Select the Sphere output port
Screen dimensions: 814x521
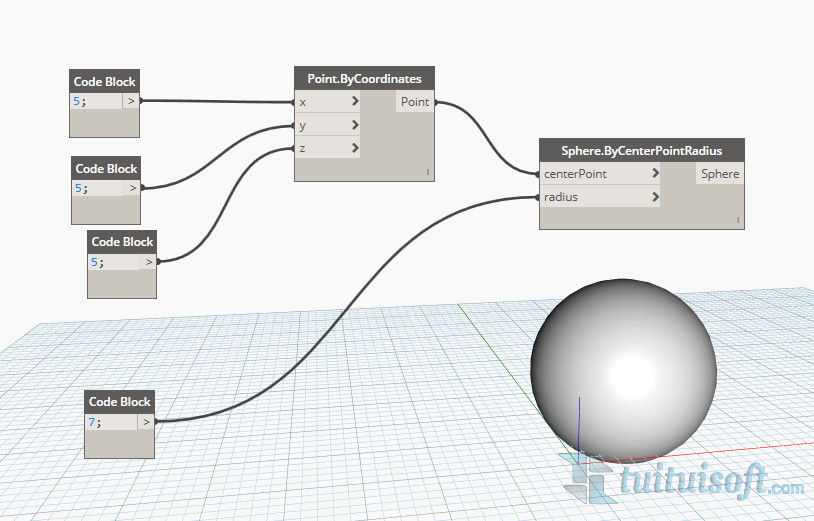click(x=720, y=174)
